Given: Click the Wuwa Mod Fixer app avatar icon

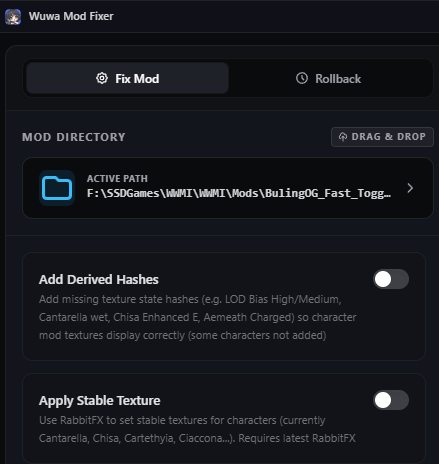Looking at the screenshot, I should click(x=13, y=17).
